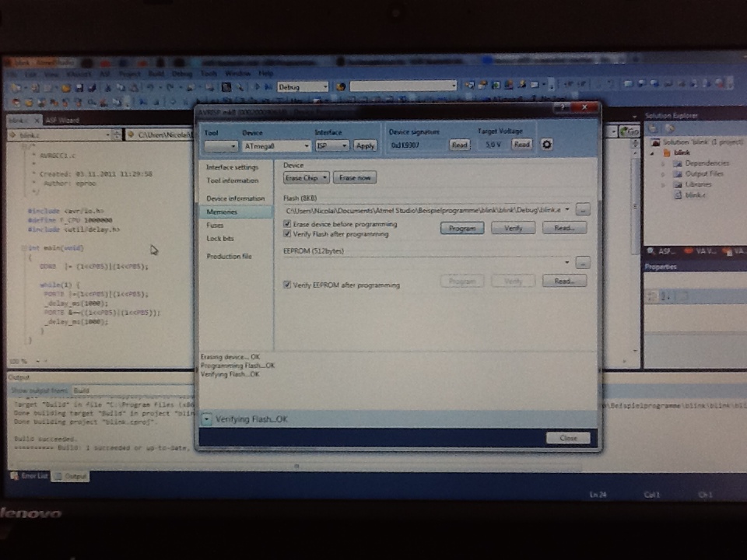Screen dimensions: 747x560
Task: Select blink.c file in Solution Explorer
Action: pyautogui.click(x=690, y=194)
